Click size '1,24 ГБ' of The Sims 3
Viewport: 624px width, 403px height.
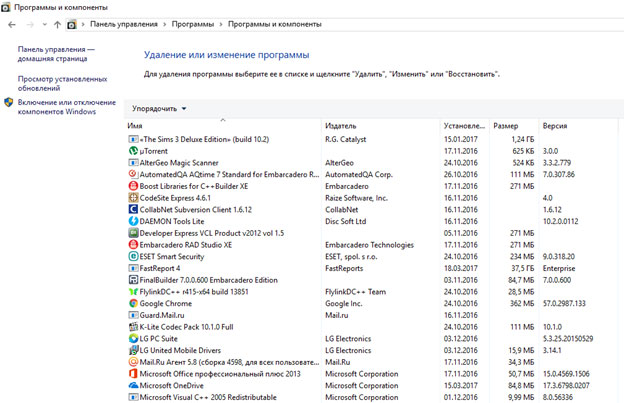(523, 139)
